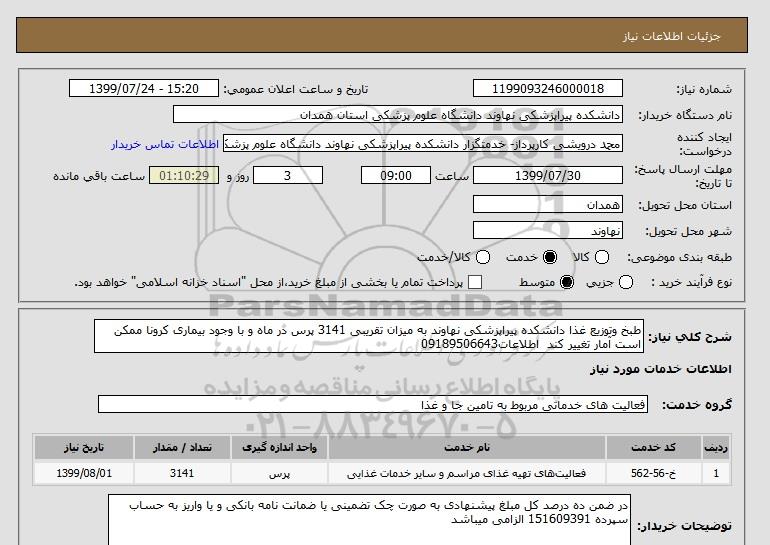770x545 pixels.
Task: Click the service group field فعالیت های خدماتی
Action: click(x=373, y=405)
